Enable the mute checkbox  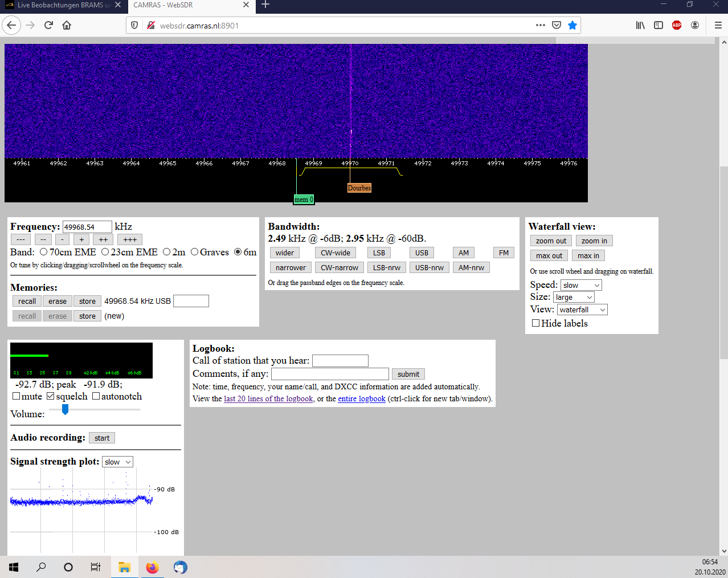16,396
